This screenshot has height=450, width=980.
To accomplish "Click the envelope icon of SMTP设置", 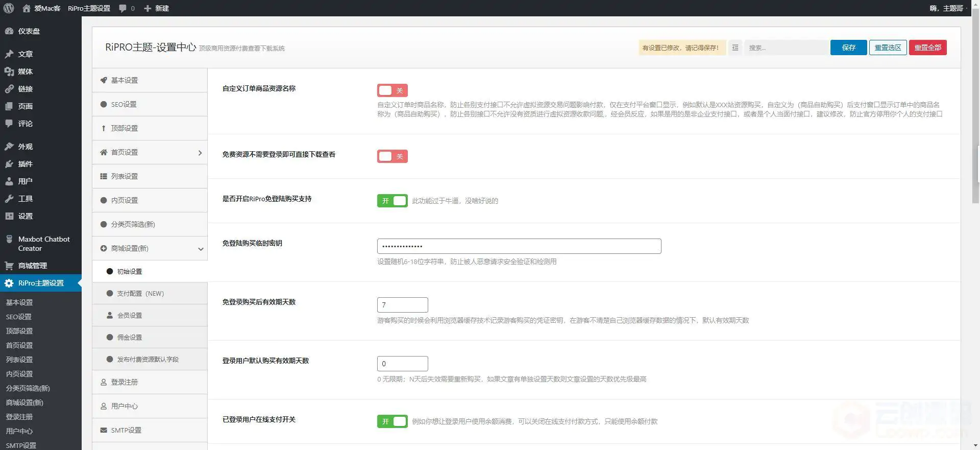I will (x=104, y=430).
